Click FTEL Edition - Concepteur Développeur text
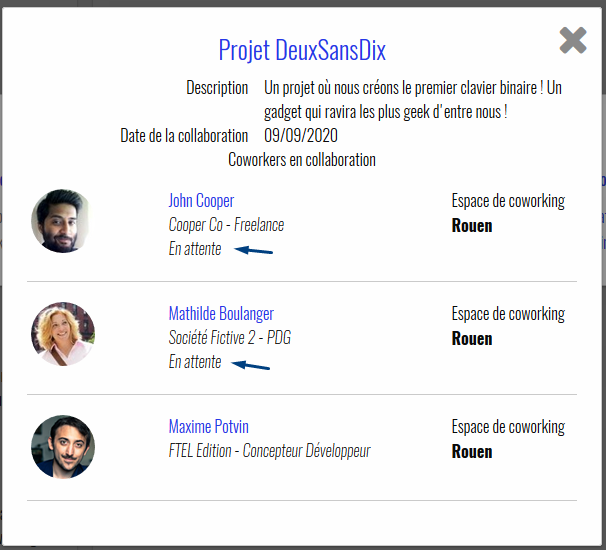Screen dimensions: 606x550 (x=270, y=451)
